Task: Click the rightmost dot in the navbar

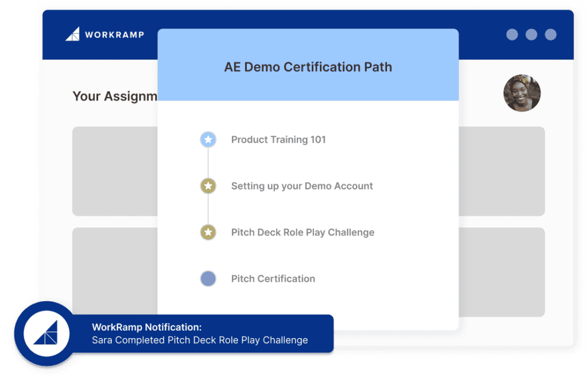Action: (550, 34)
